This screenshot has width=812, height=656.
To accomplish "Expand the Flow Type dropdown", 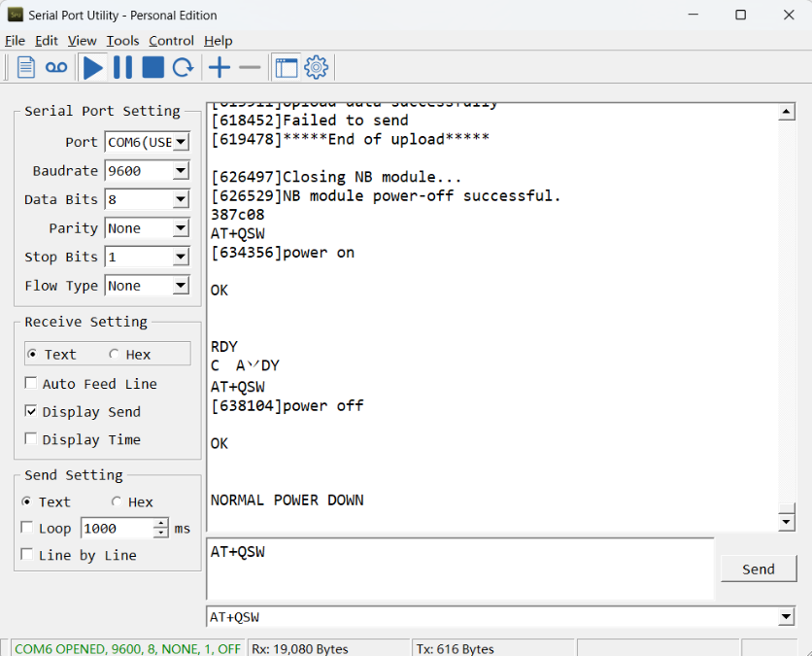I will [181, 286].
